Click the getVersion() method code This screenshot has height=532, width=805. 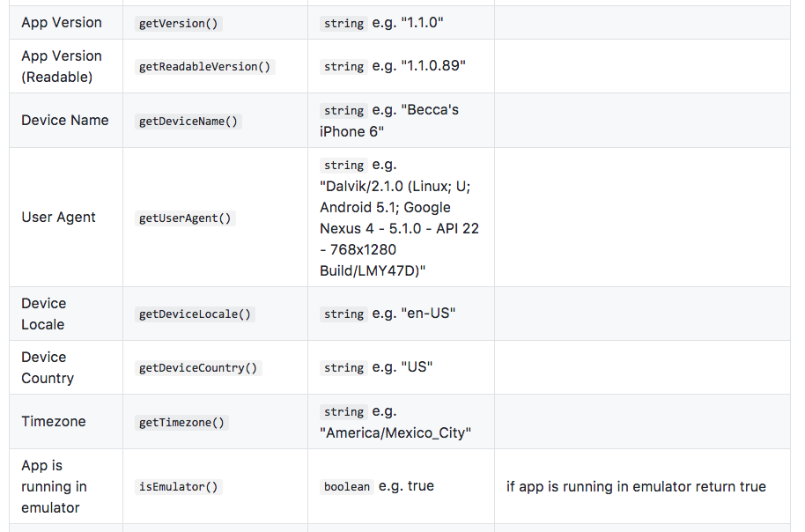178,24
